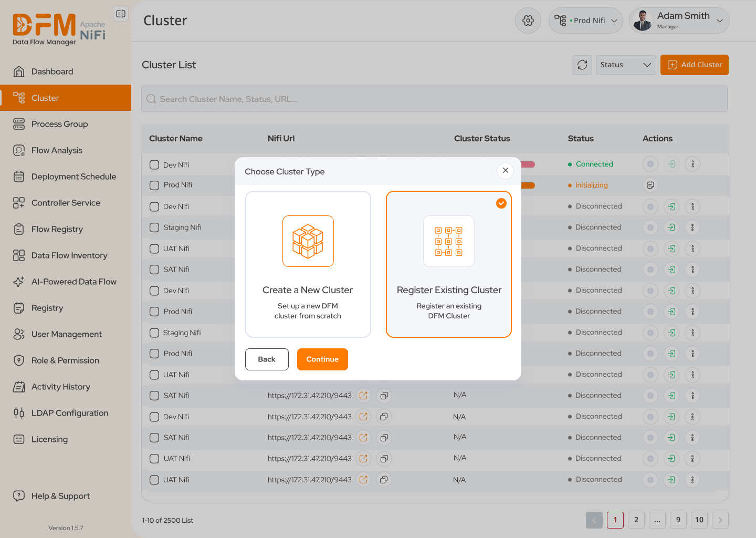The width and height of the screenshot is (756, 538).
Task: Open Process Group menu item
Action: tap(66, 124)
